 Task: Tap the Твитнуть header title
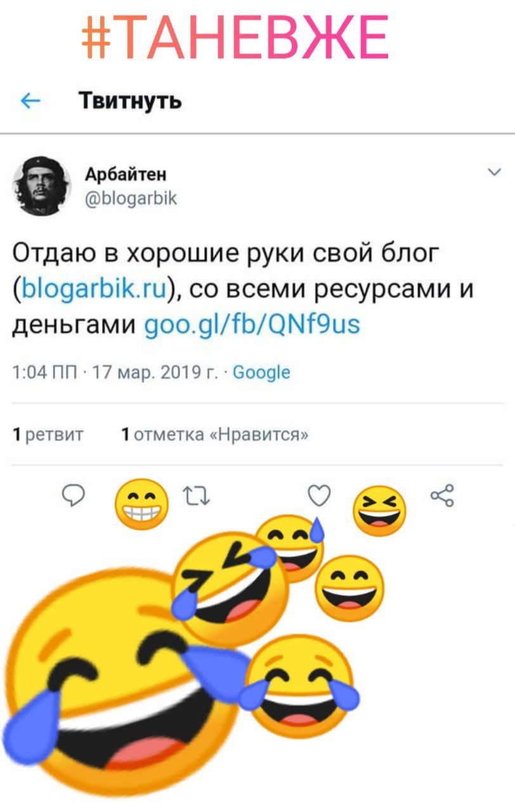[x=130, y=100]
